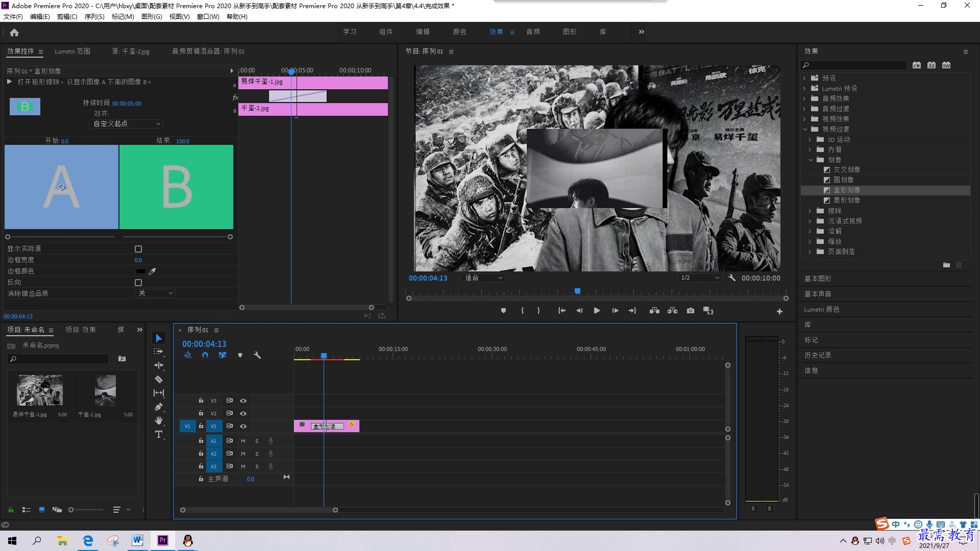Viewport: 980px width, 551px height.
Task: Expand the Dissolve (溶解) folder
Action: 810,231
